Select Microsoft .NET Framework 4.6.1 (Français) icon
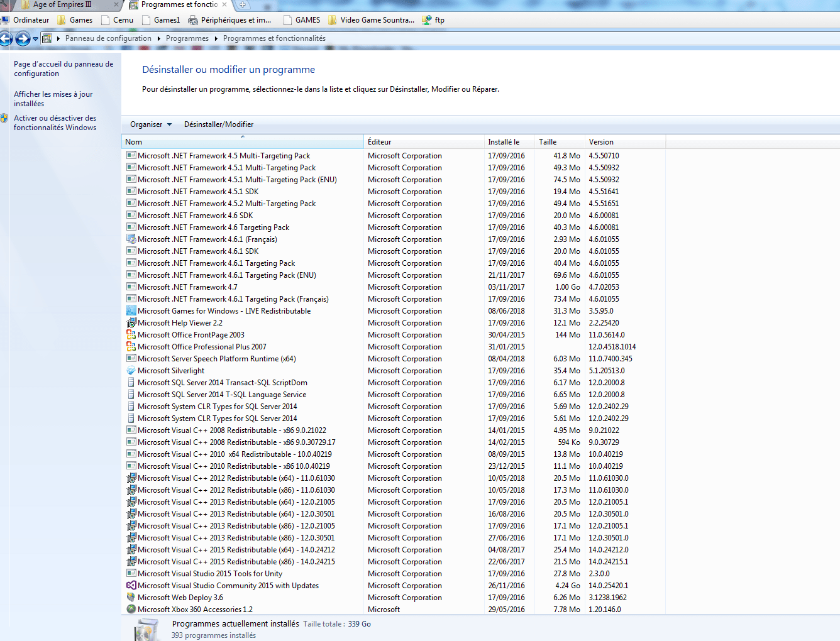This screenshot has height=641, width=840. [x=131, y=239]
